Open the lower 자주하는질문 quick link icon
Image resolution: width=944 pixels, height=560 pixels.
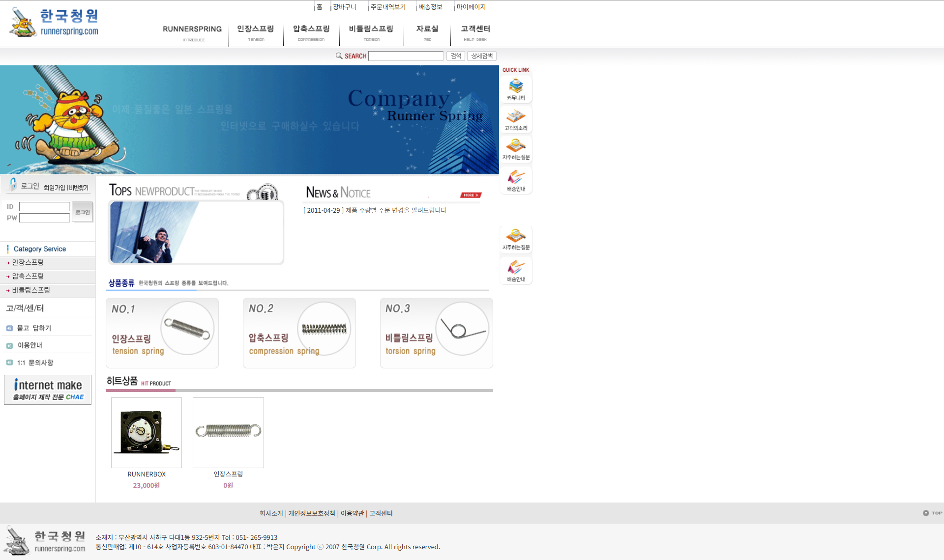click(x=516, y=240)
